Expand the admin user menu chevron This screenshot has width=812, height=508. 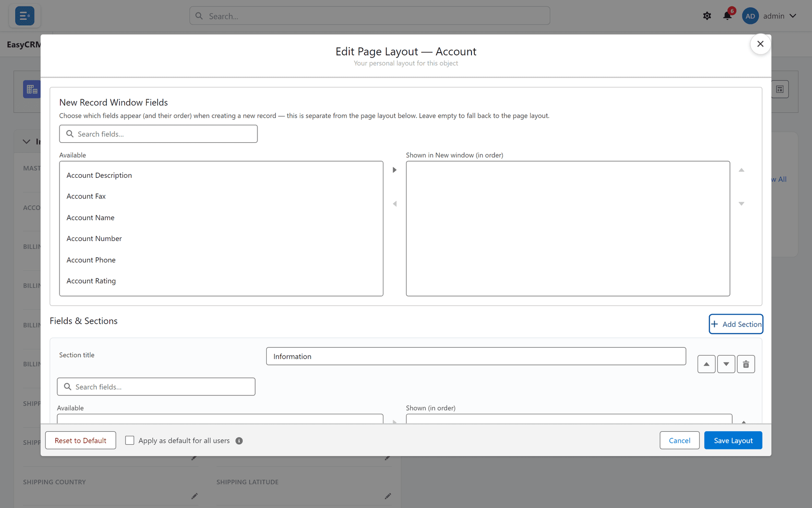point(793,16)
